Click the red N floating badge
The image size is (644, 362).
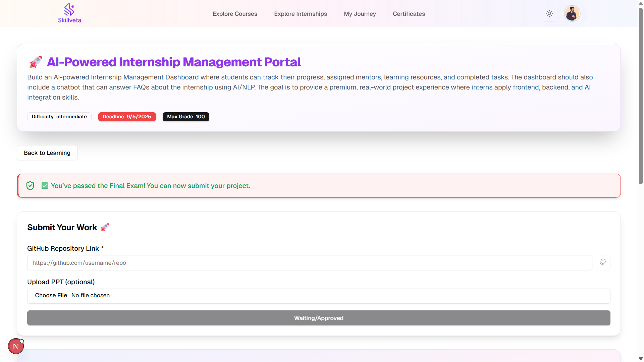coord(16,346)
